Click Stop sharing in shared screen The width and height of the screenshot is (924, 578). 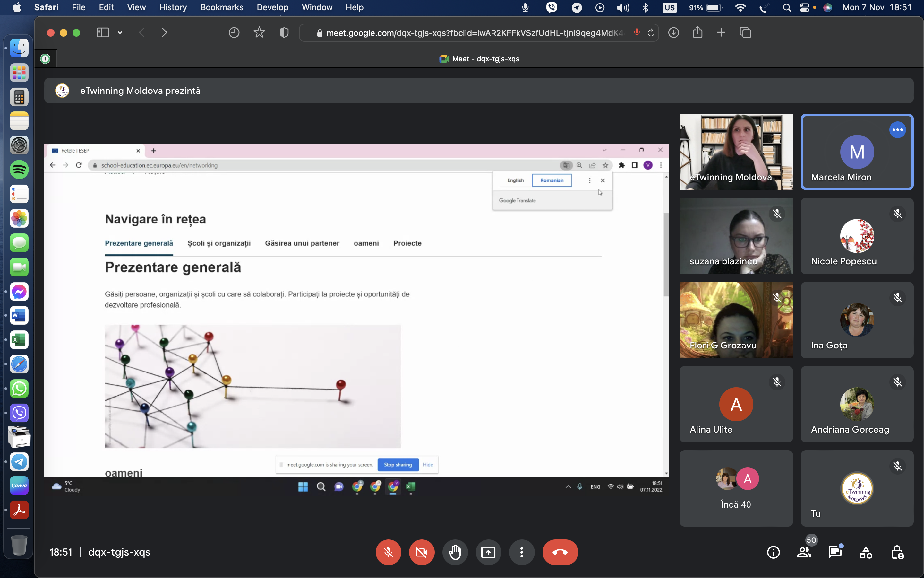tap(398, 464)
